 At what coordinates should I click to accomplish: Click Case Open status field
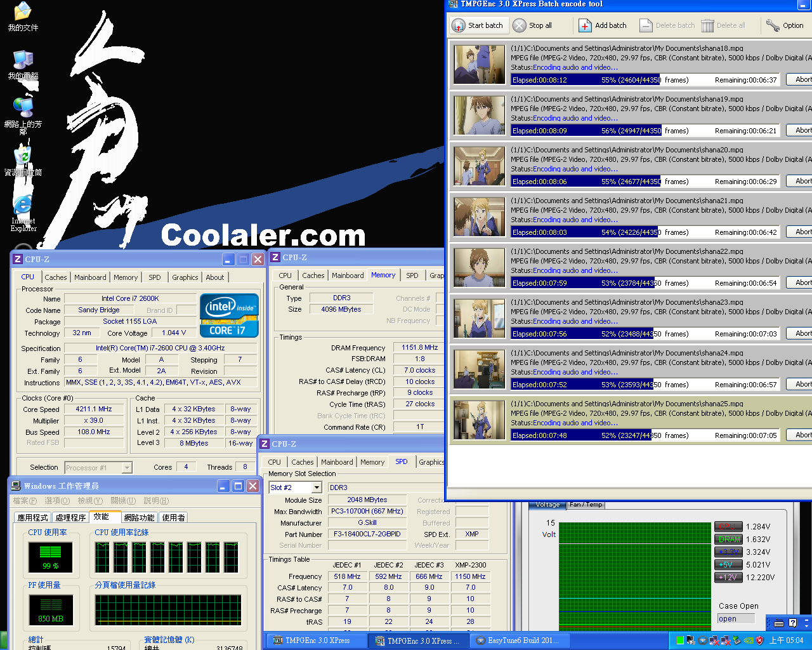pyautogui.click(x=736, y=619)
